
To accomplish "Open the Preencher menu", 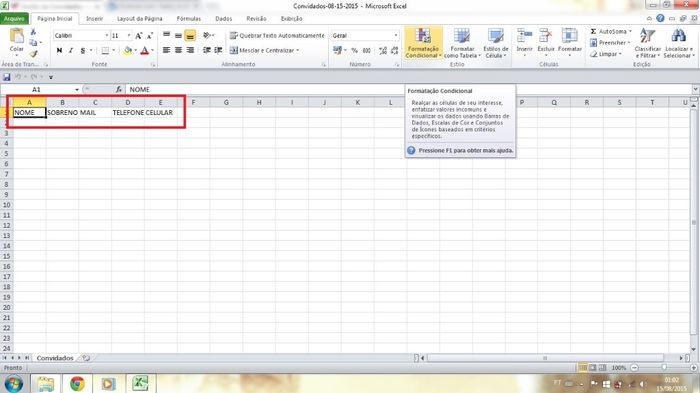I will [610, 42].
